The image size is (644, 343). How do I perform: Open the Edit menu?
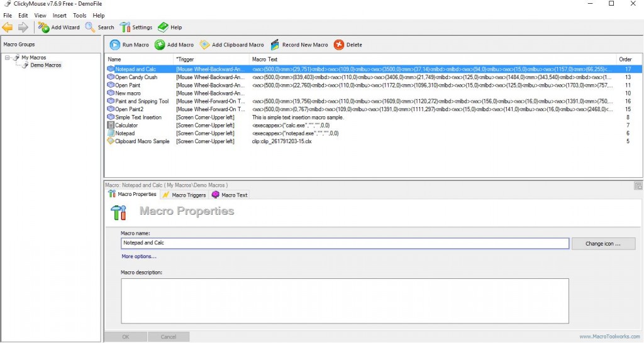(23, 16)
